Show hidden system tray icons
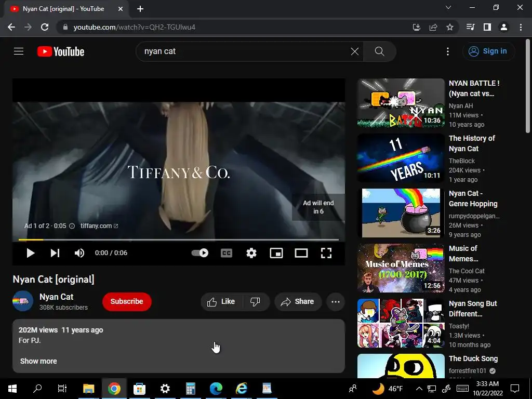The height and width of the screenshot is (399, 532). click(419, 389)
